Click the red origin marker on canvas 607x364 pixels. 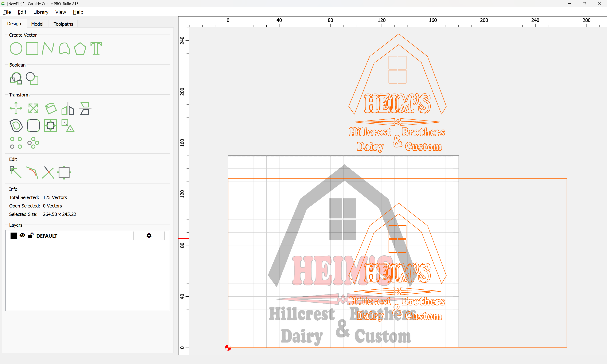point(228,348)
